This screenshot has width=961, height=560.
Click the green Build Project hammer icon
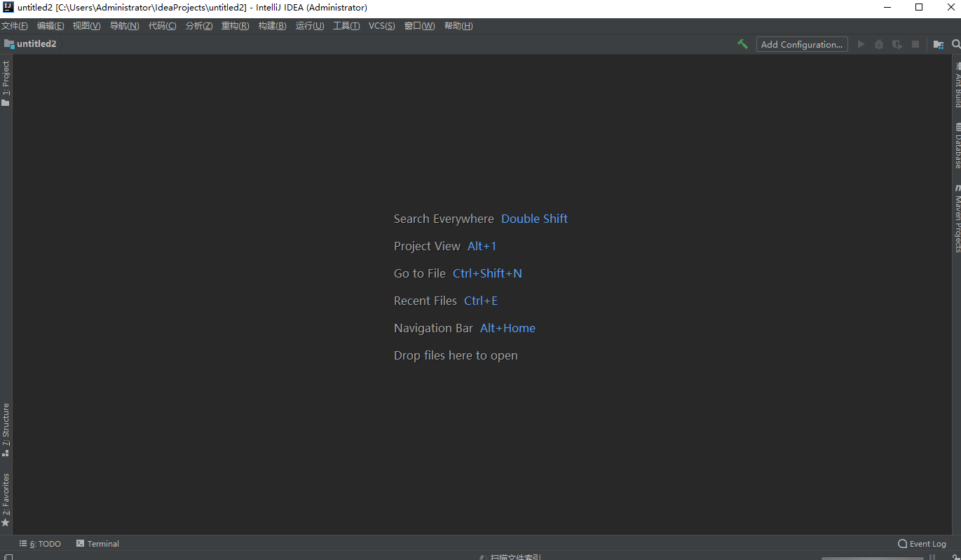coord(742,44)
